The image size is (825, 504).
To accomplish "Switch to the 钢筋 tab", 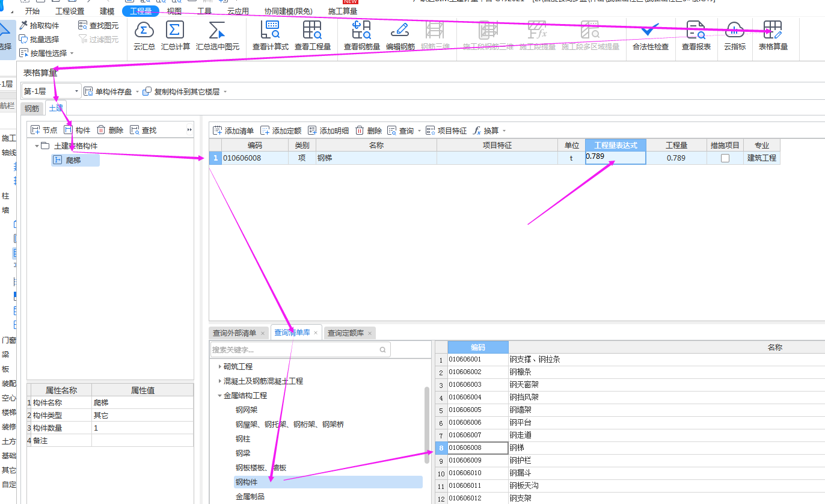I will 32,108.
